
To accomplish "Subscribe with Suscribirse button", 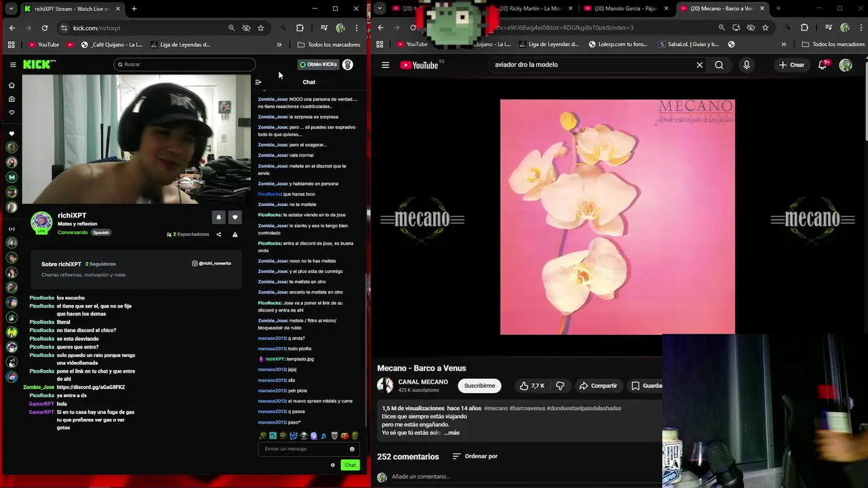I will [479, 386].
